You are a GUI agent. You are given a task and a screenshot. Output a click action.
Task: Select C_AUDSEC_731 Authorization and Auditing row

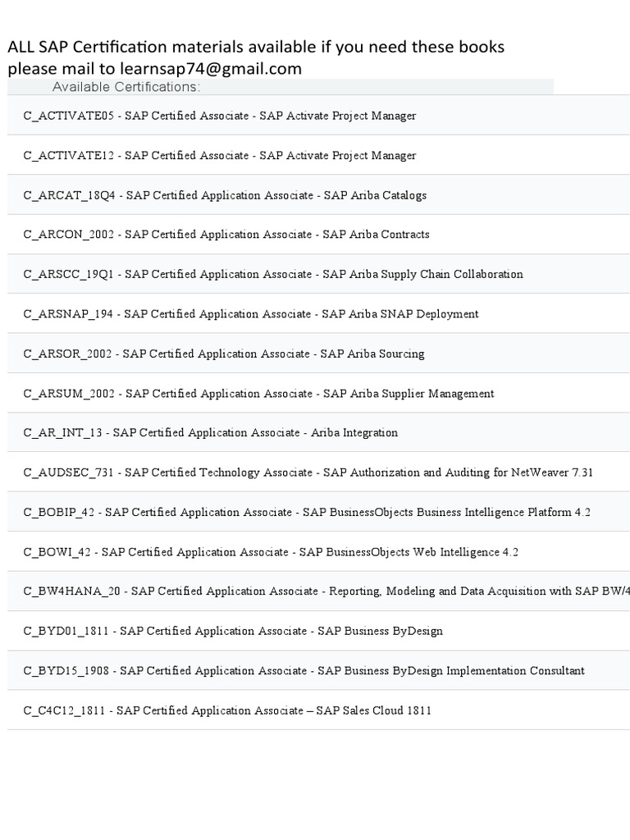pyautogui.click(x=308, y=472)
